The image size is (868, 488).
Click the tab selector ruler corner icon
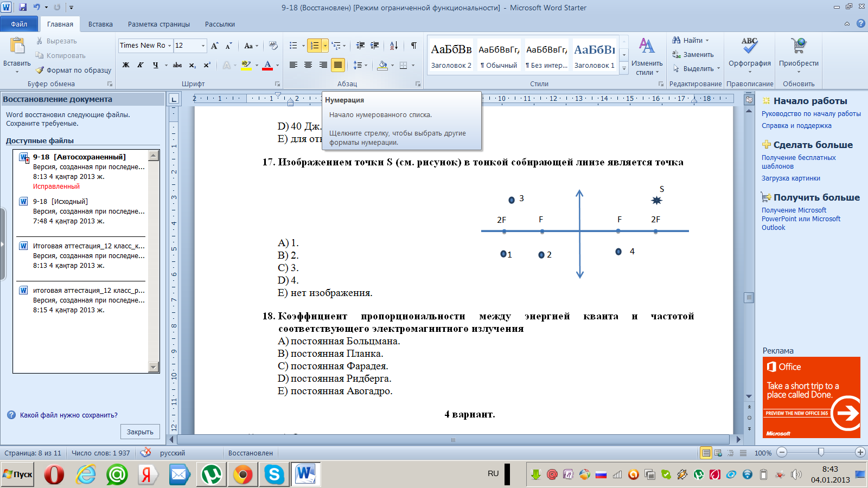[x=174, y=99]
